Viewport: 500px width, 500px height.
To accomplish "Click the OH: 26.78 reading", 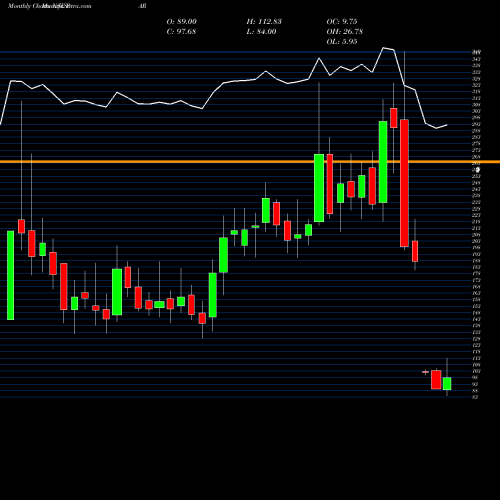I will pos(345,32).
